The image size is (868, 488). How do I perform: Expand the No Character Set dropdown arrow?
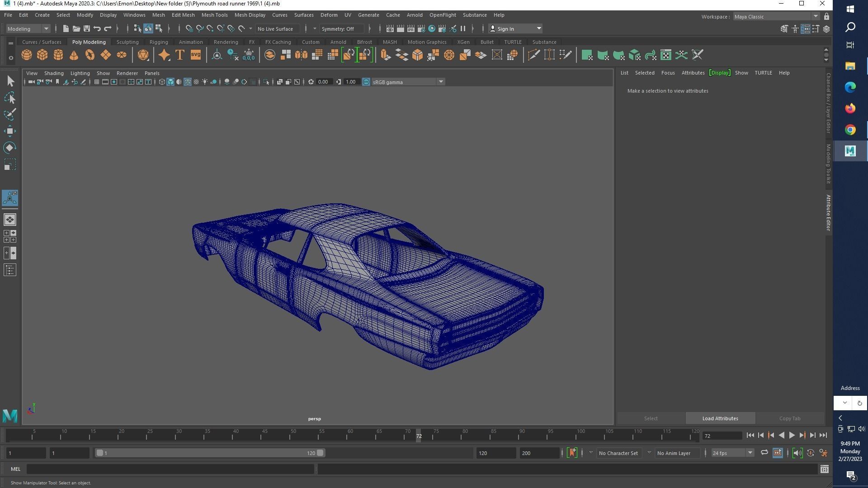[590, 453]
